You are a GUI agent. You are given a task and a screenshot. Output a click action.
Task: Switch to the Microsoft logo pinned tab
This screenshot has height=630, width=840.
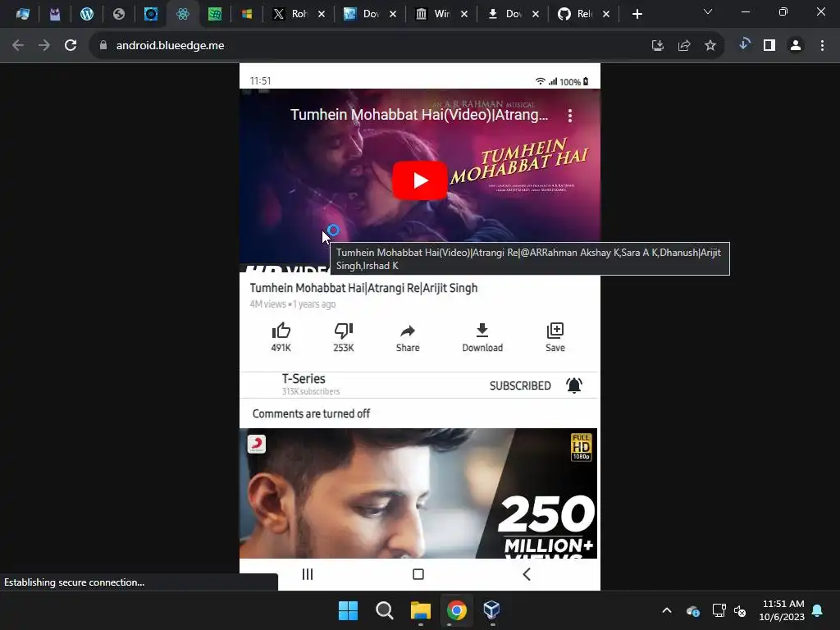(x=246, y=15)
